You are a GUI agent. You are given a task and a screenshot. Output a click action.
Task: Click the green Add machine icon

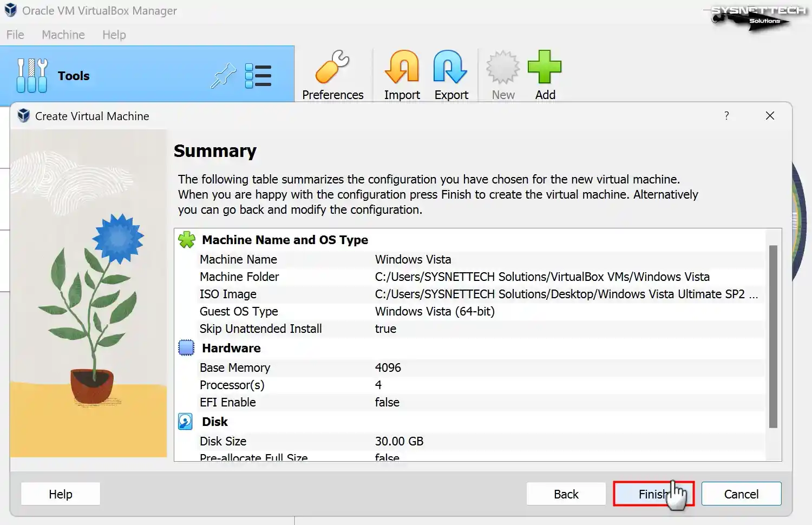(x=545, y=67)
